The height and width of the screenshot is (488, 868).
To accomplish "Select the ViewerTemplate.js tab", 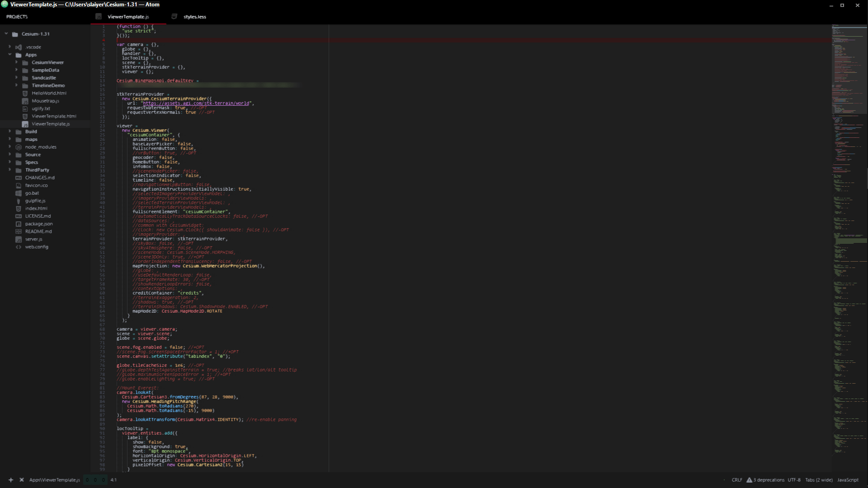I will pos(128,17).
